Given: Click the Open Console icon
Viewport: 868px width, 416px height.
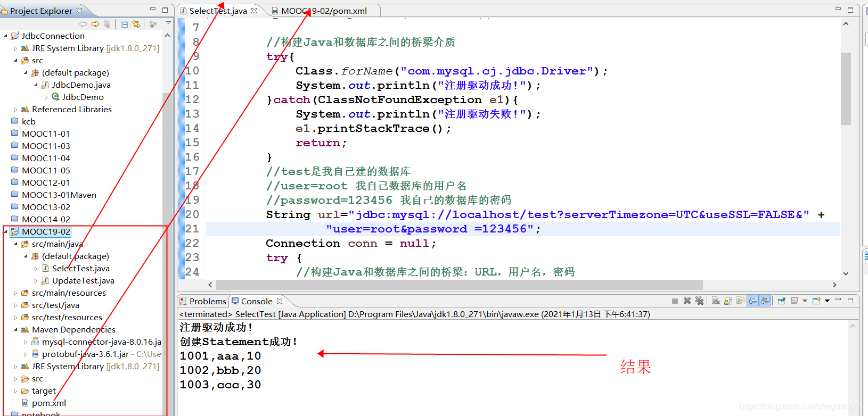Looking at the screenshot, I should pos(816,301).
